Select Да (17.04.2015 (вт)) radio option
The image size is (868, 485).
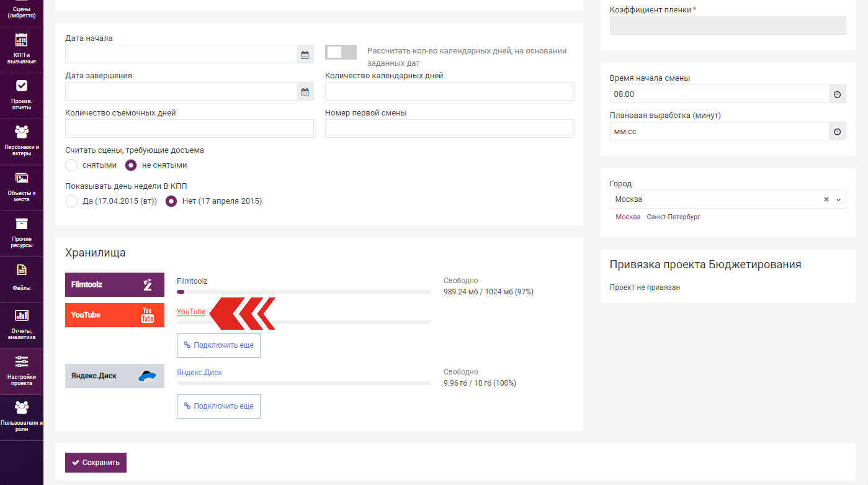click(x=71, y=201)
